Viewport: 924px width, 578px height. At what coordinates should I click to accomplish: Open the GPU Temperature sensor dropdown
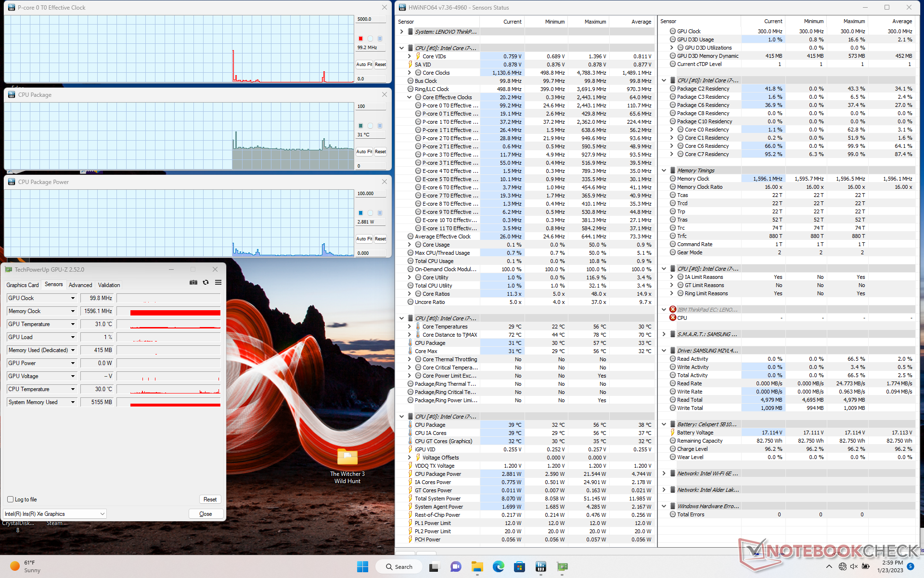pos(73,324)
